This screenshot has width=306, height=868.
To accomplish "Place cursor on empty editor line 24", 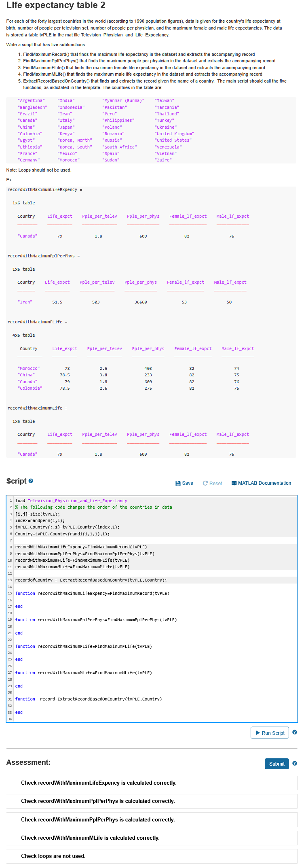I will pos(156,653).
